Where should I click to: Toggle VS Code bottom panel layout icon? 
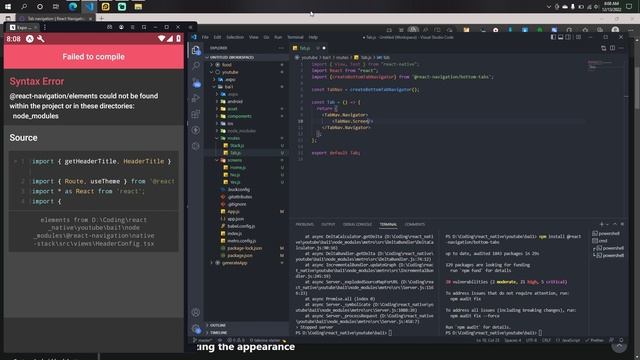pyautogui.click(x=561, y=37)
